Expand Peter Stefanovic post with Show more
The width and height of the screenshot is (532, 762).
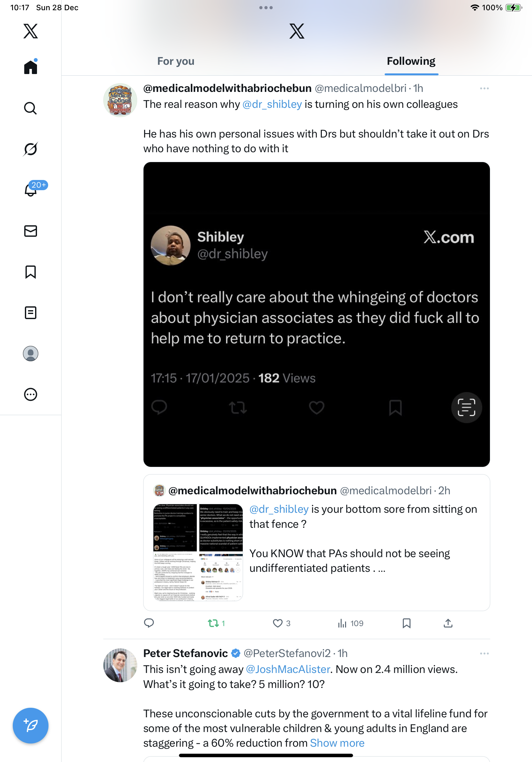click(337, 743)
